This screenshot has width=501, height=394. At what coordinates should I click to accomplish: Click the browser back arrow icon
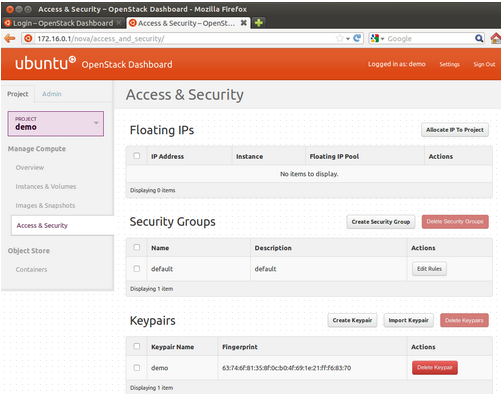click(10, 39)
